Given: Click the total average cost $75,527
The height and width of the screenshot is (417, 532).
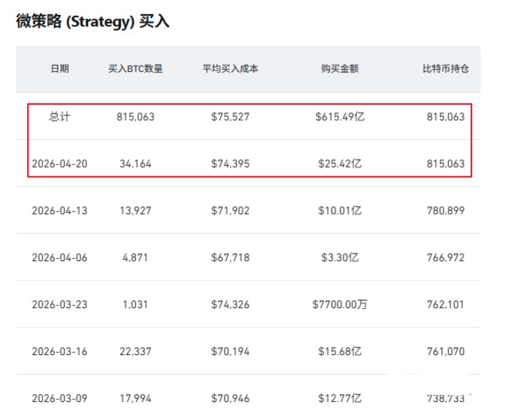Looking at the screenshot, I should [x=230, y=117].
